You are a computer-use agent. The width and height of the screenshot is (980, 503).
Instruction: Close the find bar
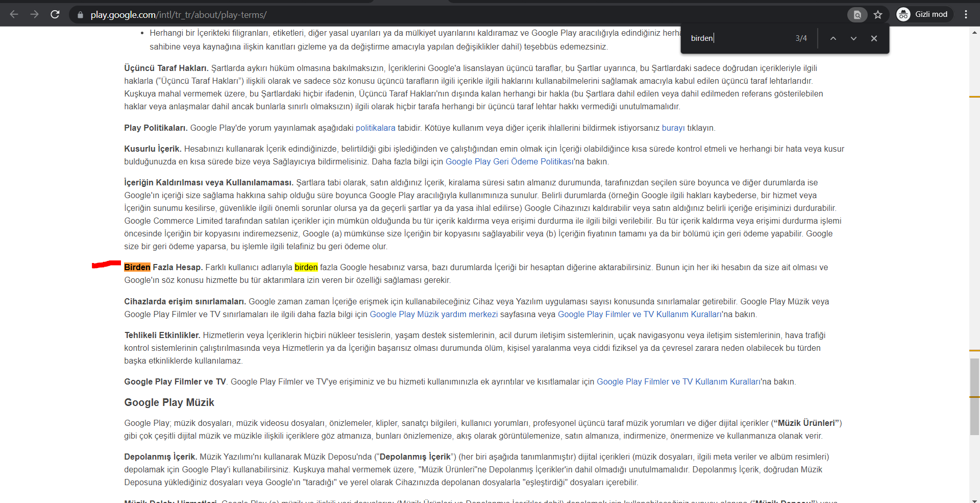(874, 38)
